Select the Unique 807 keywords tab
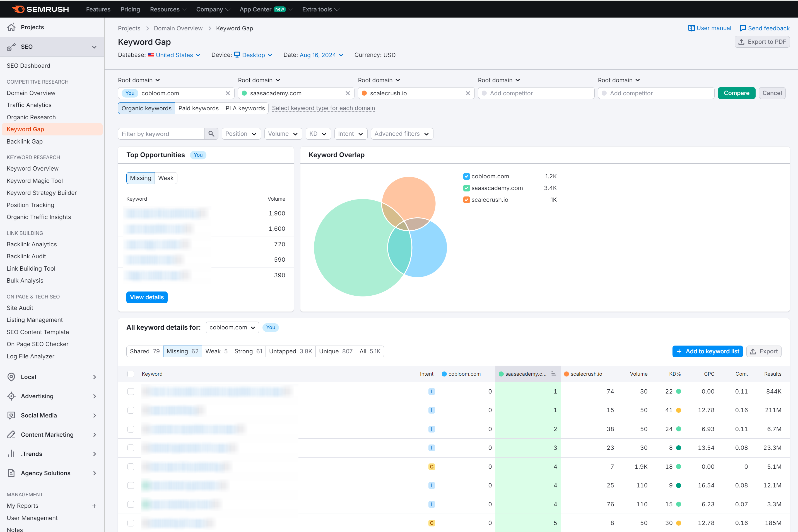This screenshot has width=798, height=532. click(336, 351)
